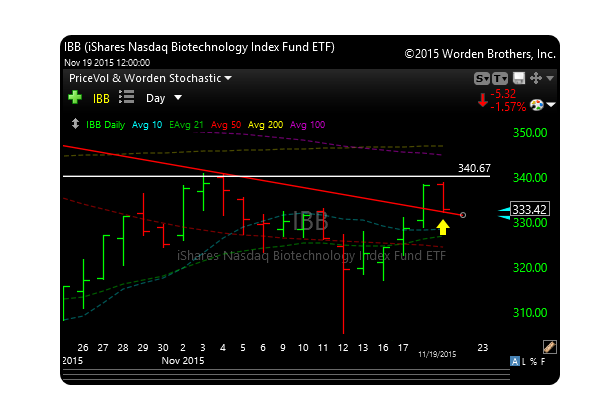Click the yellow IBB ticker symbol
Image resolution: width=600 pixels, height=400 pixels.
(x=101, y=99)
